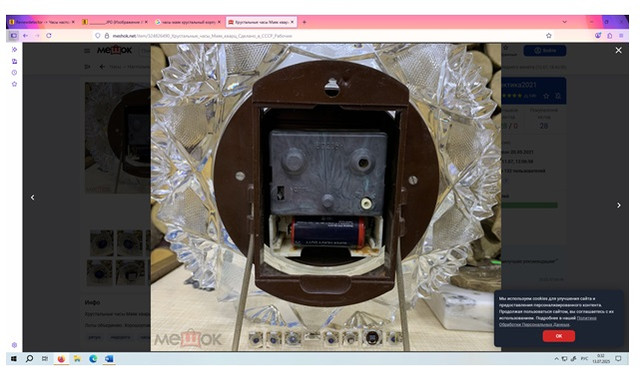The width and height of the screenshot is (640, 378).
Task: Open history clock icon in sidebar
Action: point(14,73)
